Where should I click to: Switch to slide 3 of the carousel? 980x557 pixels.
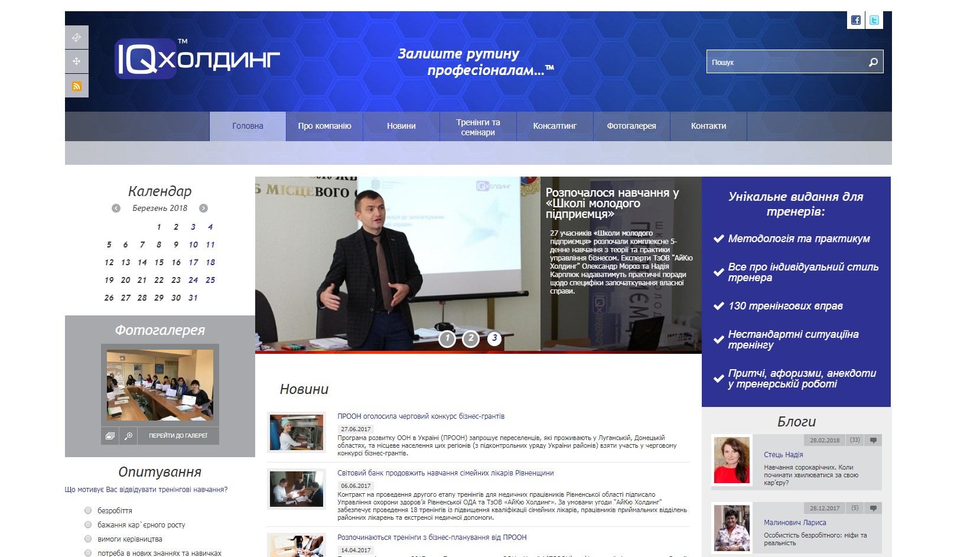coord(494,339)
